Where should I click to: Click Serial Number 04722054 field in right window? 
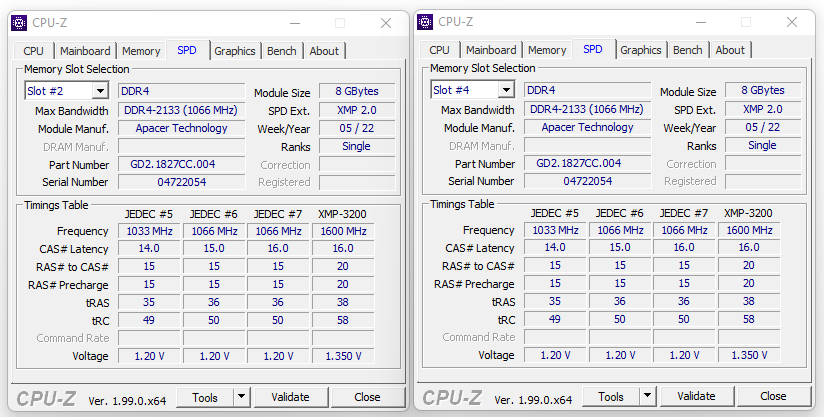[x=588, y=181]
